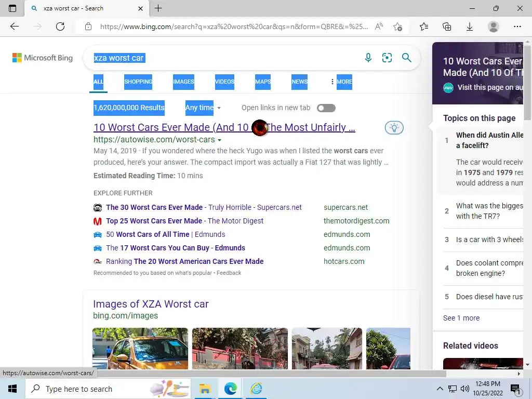The image size is (532, 399).
Task: Expand 'Does diesel have' question
Action: coord(484,297)
